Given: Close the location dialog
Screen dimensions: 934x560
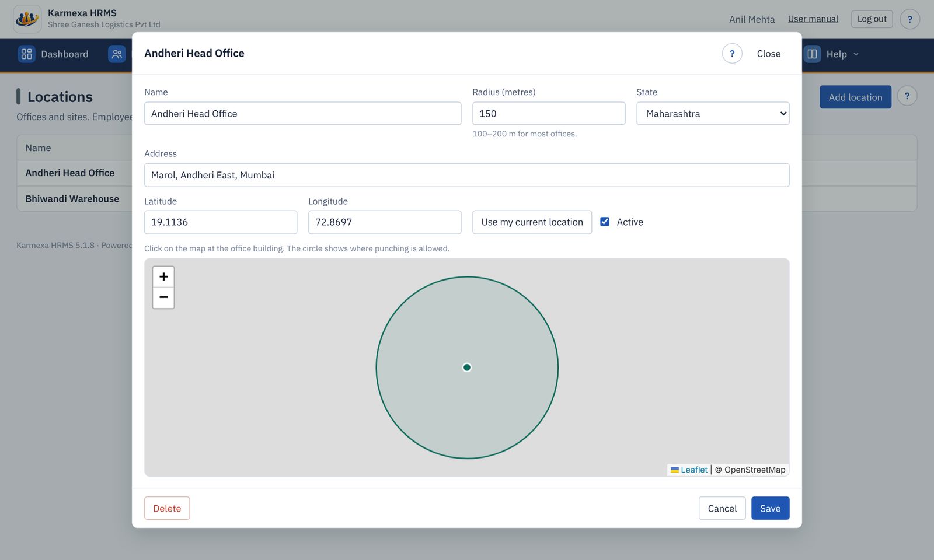Looking at the screenshot, I should coord(768,54).
